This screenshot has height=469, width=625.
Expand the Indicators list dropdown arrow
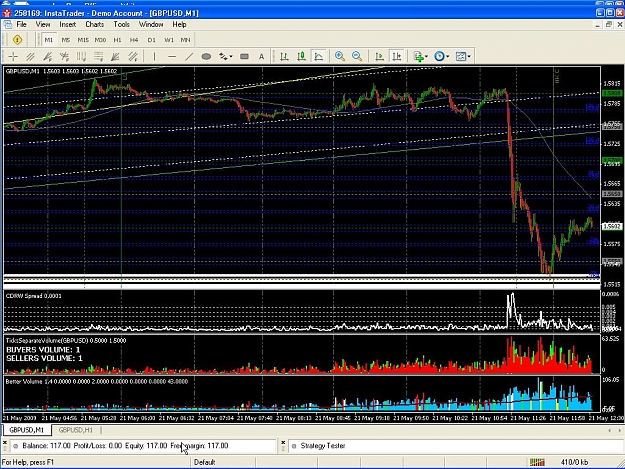[426, 57]
